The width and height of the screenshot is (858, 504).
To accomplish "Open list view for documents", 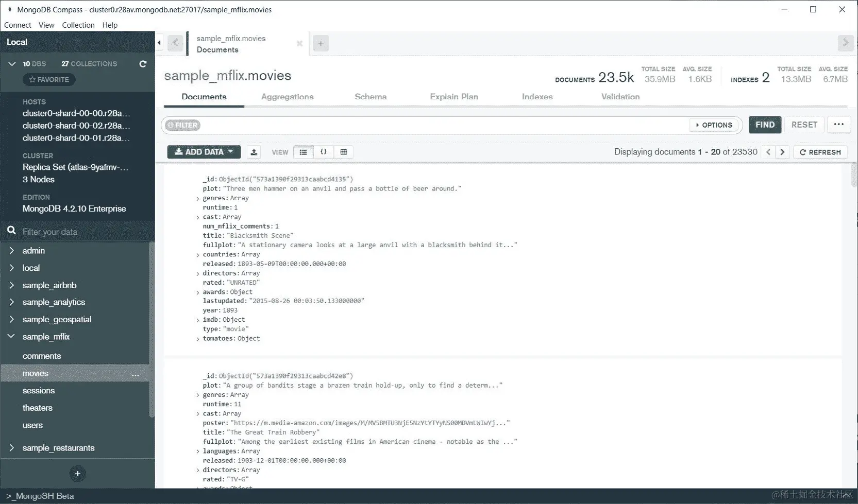I will coord(303,152).
